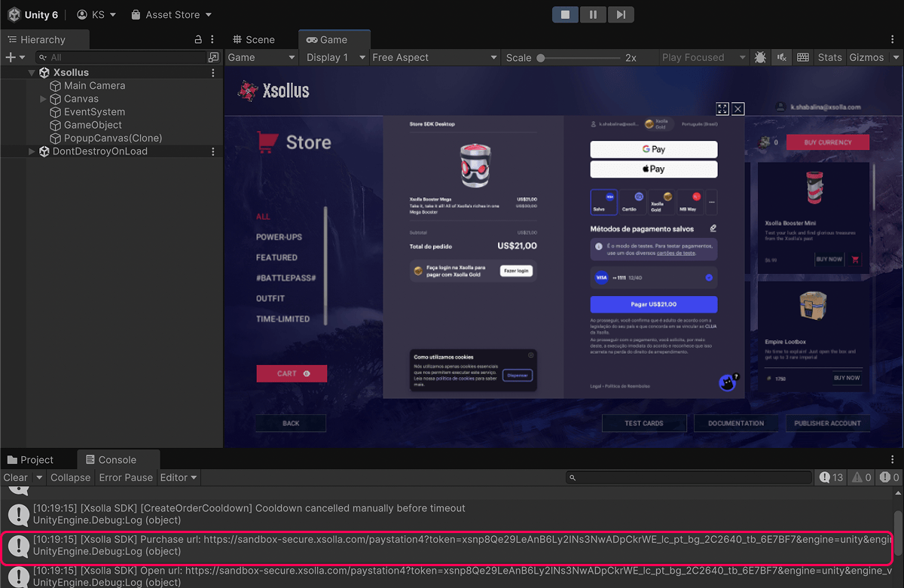This screenshot has height=588, width=904.
Task: Stop play mode with the Stop button
Action: point(565,14)
